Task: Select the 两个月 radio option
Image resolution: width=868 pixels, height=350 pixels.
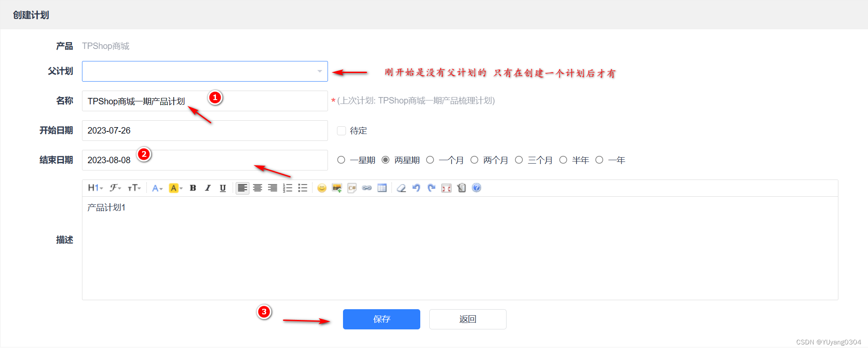Action: pos(474,160)
